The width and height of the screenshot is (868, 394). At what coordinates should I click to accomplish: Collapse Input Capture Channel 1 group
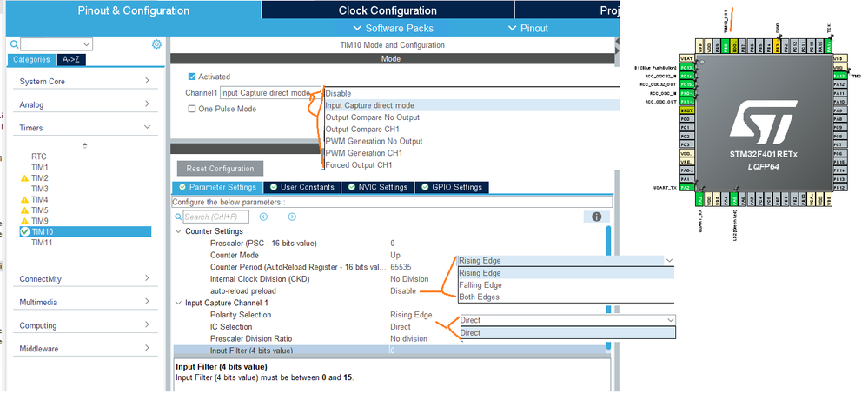(178, 303)
